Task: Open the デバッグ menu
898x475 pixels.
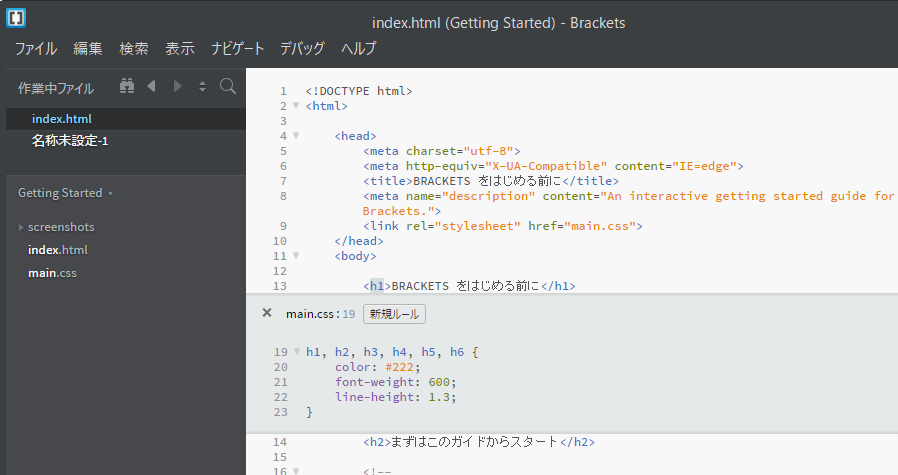Action: coord(302,48)
